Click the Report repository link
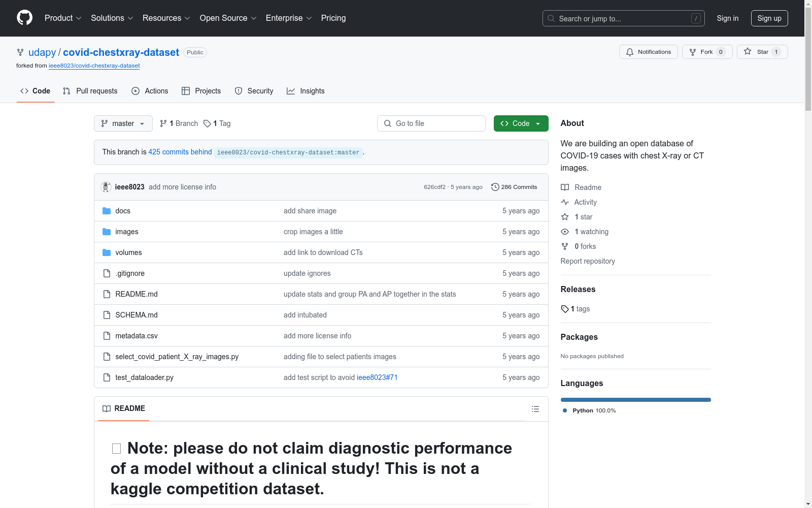812x508 pixels. coord(588,261)
